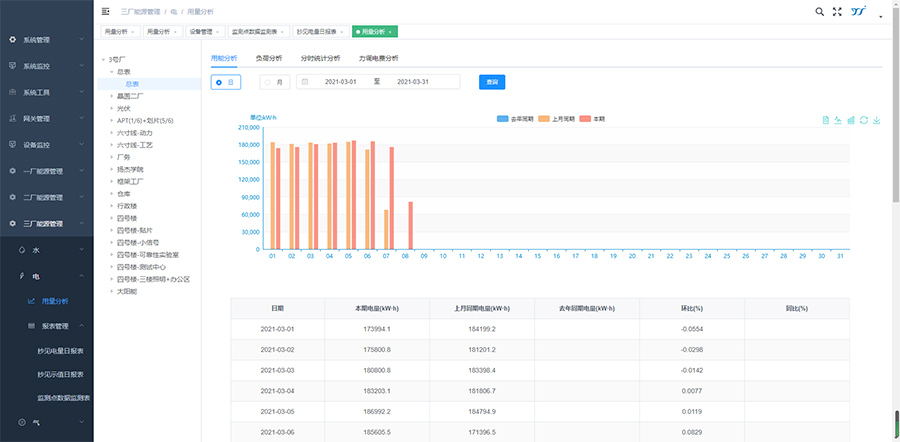900x442 pixels.
Task: Click the blue 查询 button
Action: [492, 82]
